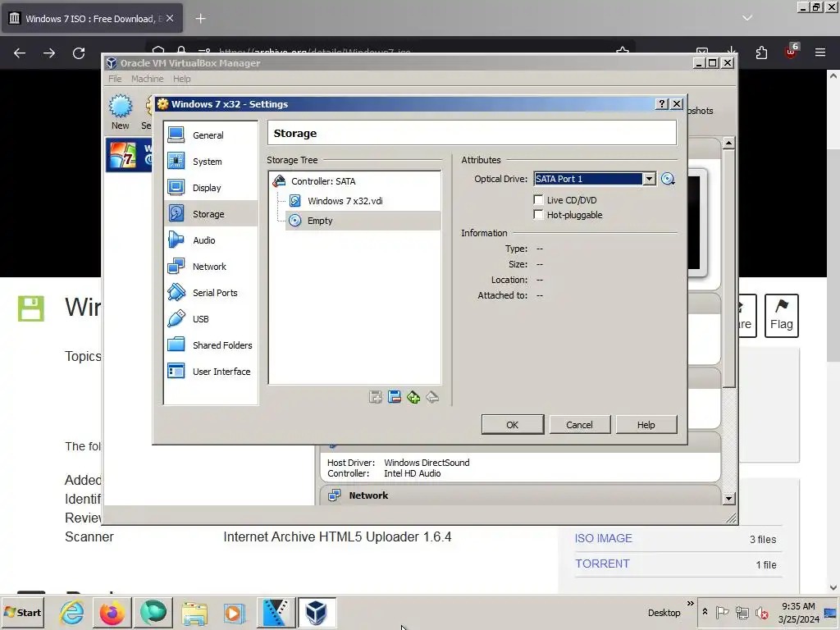The image size is (840, 630).
Task: Open Windows Start menu
Action: pos(22,612)
